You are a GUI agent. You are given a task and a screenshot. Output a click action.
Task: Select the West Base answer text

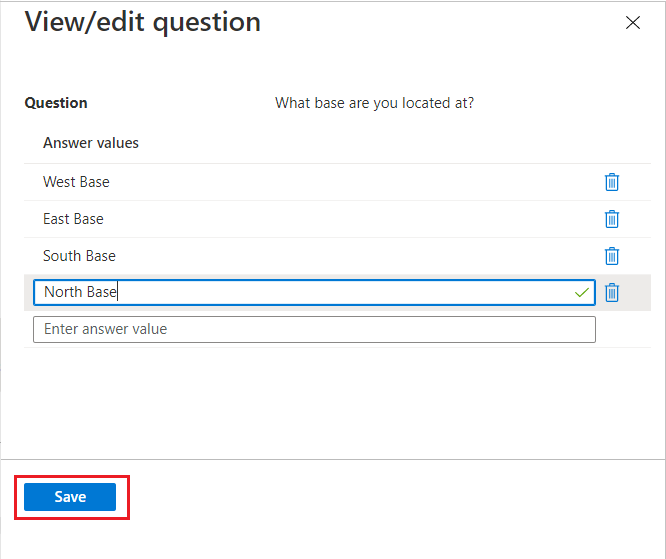[76, 182]
